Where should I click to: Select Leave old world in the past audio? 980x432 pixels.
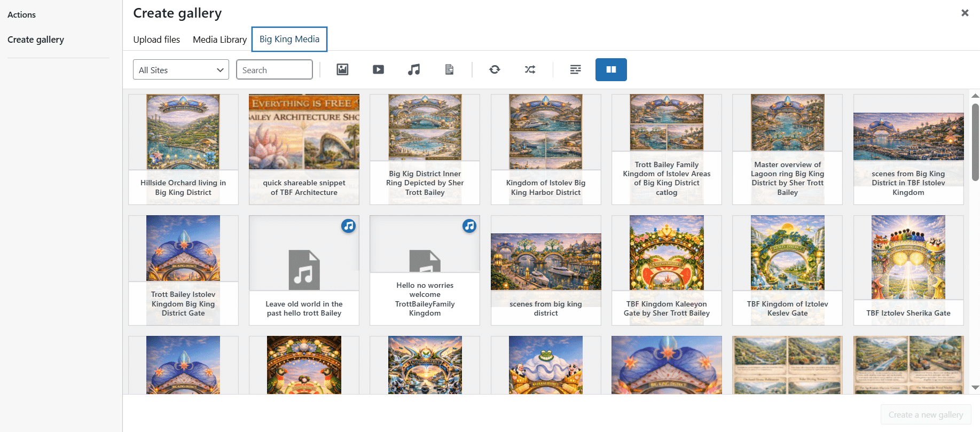coord(304,270)
